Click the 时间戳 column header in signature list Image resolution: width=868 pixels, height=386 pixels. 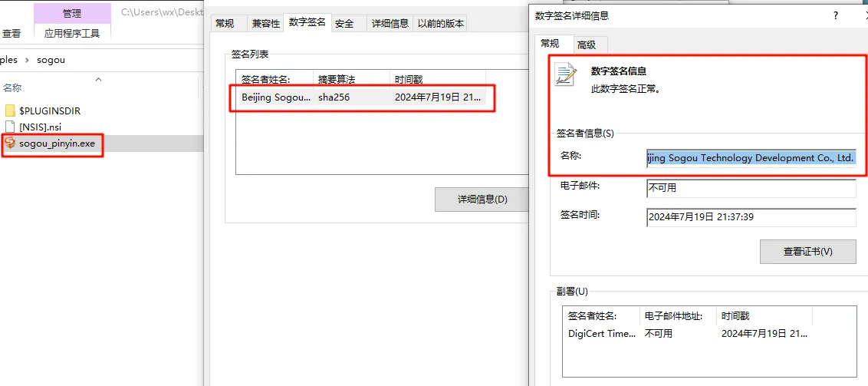click(437, 80)
